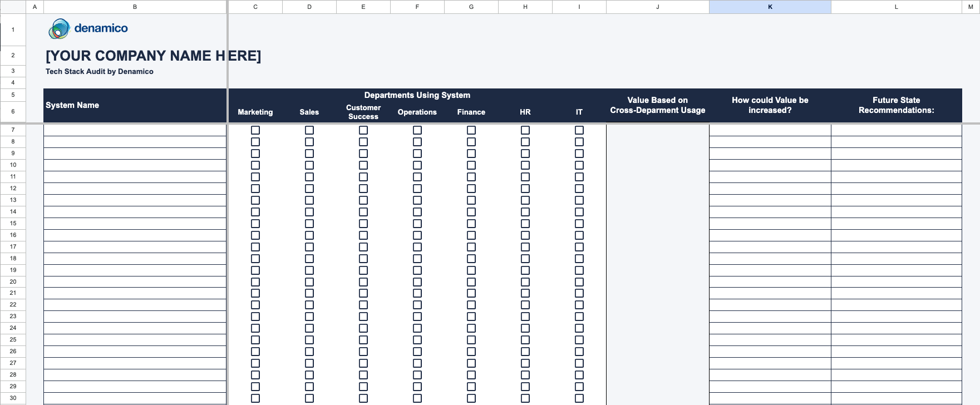Click the 'Marketing' column heading
The image size is (980, 405).
pyautogui.click(x=255, y=112)
